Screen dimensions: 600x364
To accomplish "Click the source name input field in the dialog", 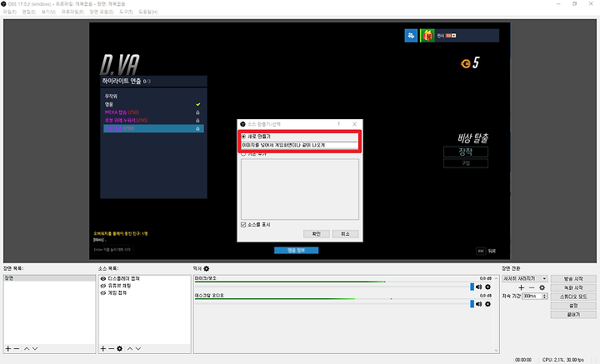I will pos(300,145).
